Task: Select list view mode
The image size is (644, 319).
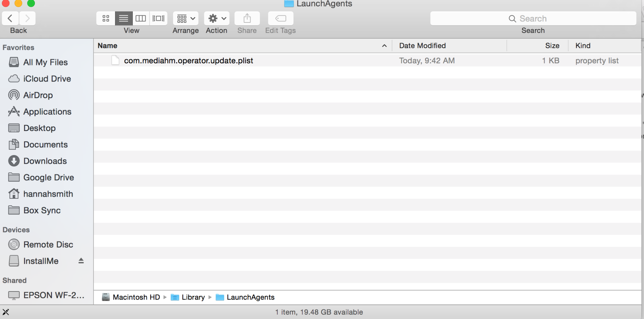Action: click(123, 18)
